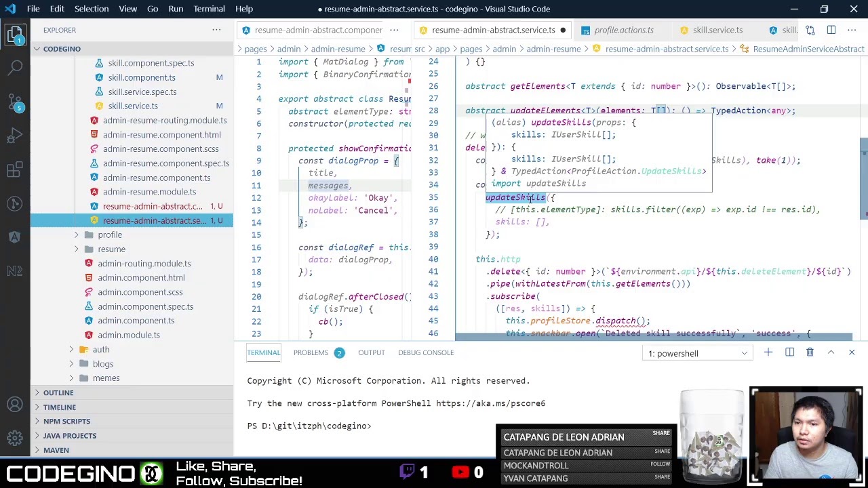
Task: Open the Explorer view in activity bar
Action: click(15, 34)
